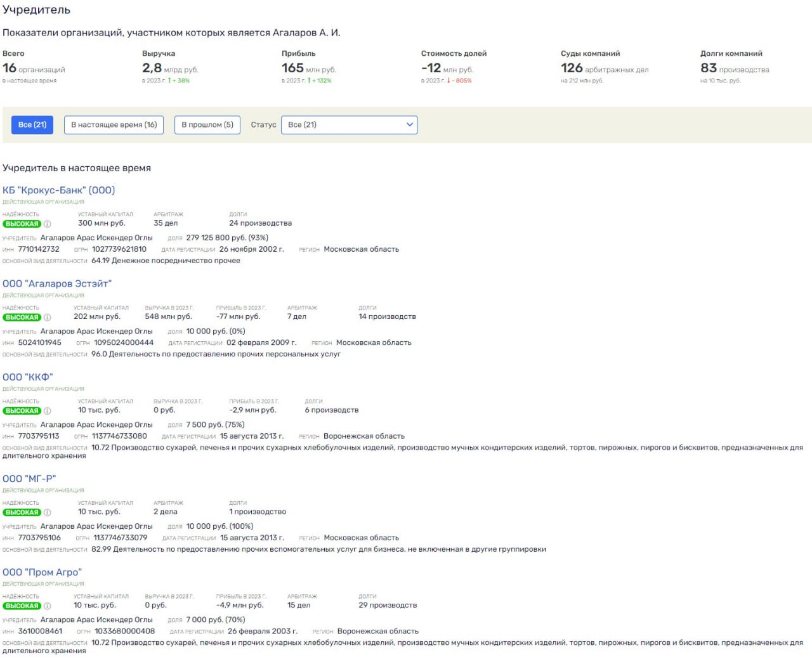Screen dimensions: 812x657
Task: Click the "165 млн руб." profit value
Action: click(x=309, y=68)
